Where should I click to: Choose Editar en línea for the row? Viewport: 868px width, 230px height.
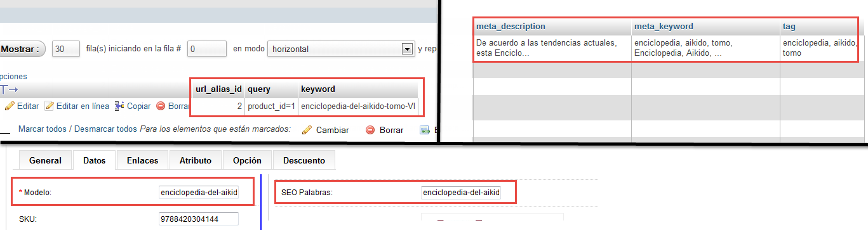(83, 106)
